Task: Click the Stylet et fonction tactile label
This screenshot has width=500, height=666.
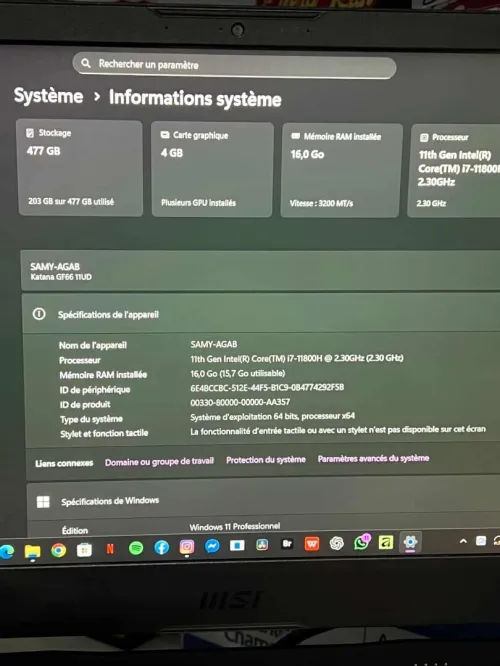Action: [x=104, y=433]
